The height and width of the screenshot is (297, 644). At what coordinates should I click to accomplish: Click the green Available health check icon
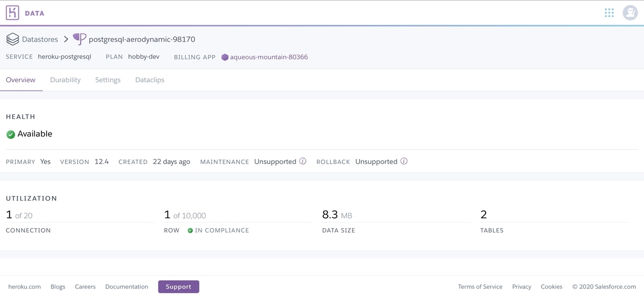(x=11, y=134)
